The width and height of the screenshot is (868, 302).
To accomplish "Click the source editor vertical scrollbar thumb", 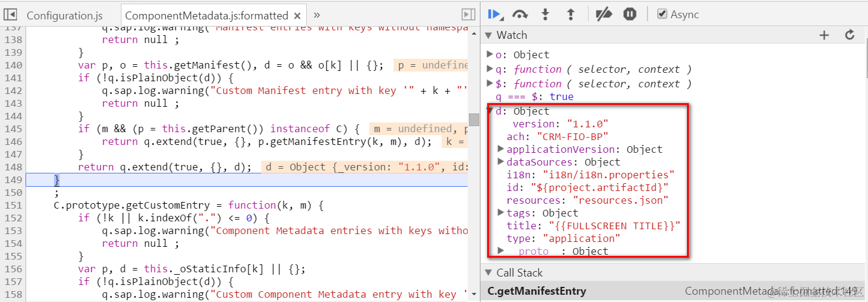I will coord(474,119).
